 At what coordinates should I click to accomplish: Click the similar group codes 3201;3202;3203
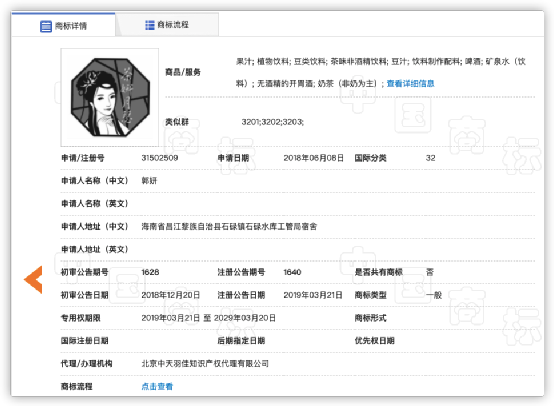[272, 122]
